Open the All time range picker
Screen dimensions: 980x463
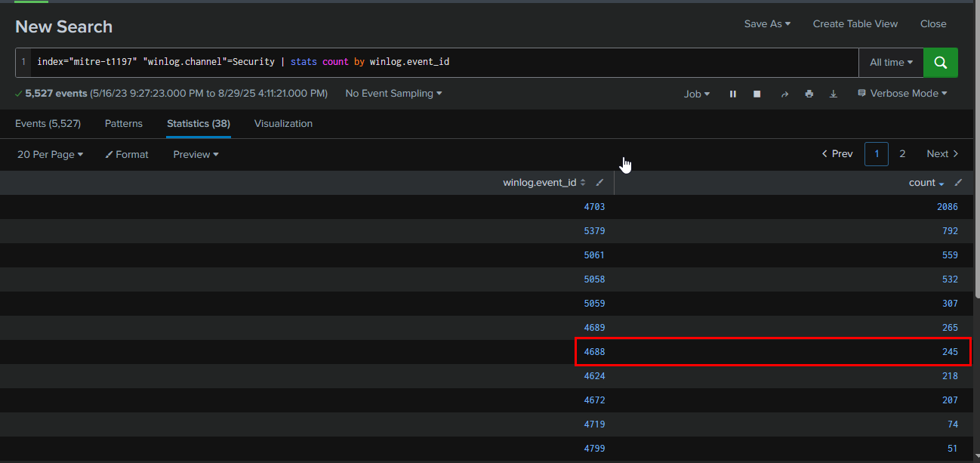(891, 63)
